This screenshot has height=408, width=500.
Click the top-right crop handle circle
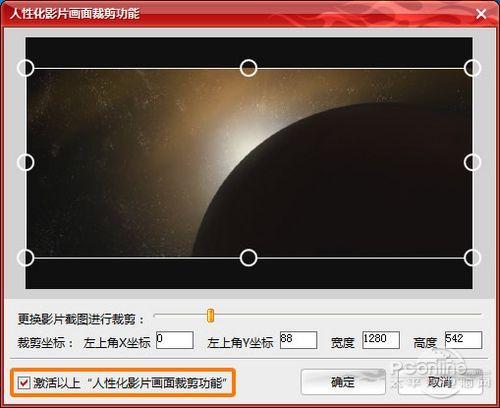(472, 68)
